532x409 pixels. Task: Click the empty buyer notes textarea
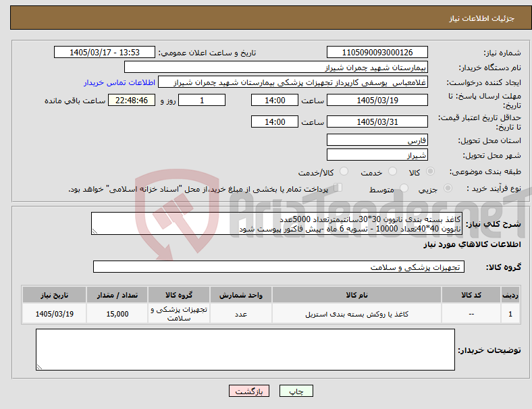(x=245, y=350)
